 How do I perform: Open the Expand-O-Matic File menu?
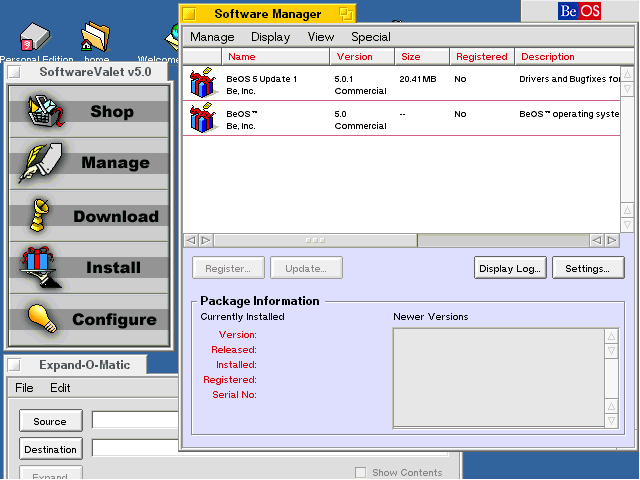[24, 388]
